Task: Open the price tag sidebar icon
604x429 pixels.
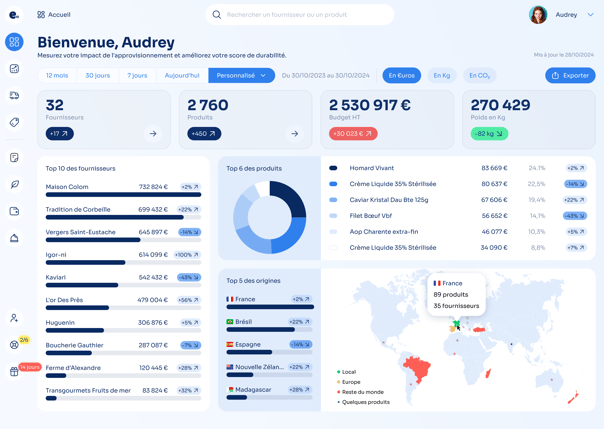Action: [x=14, y=122]
